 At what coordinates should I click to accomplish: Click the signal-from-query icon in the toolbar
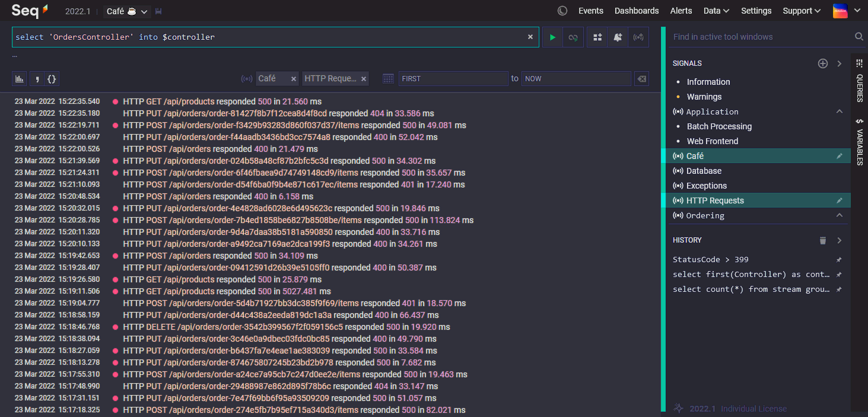[x=638, y=37]
